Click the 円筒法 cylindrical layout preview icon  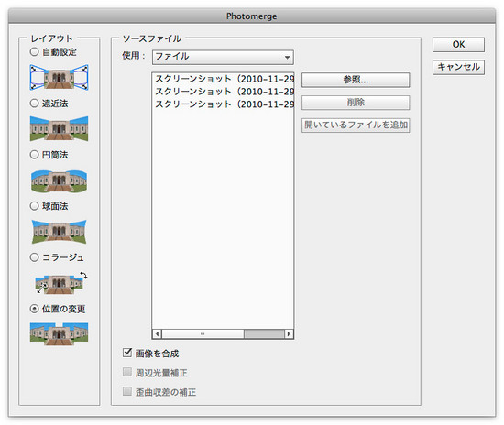pos(60,180)
